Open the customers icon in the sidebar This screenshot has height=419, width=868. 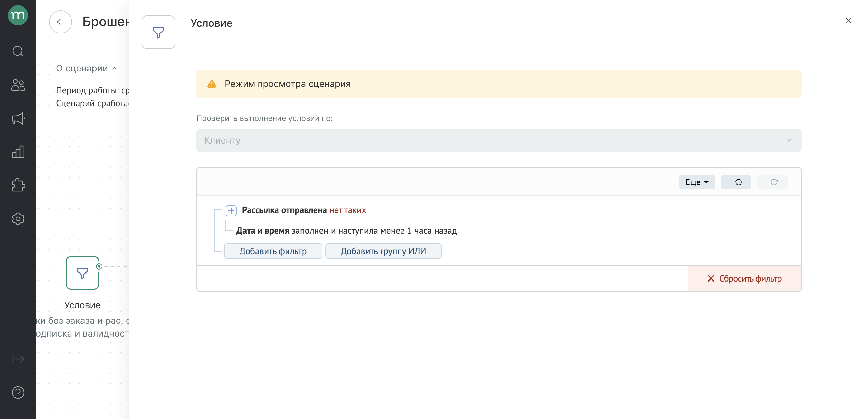pos(18,85)
